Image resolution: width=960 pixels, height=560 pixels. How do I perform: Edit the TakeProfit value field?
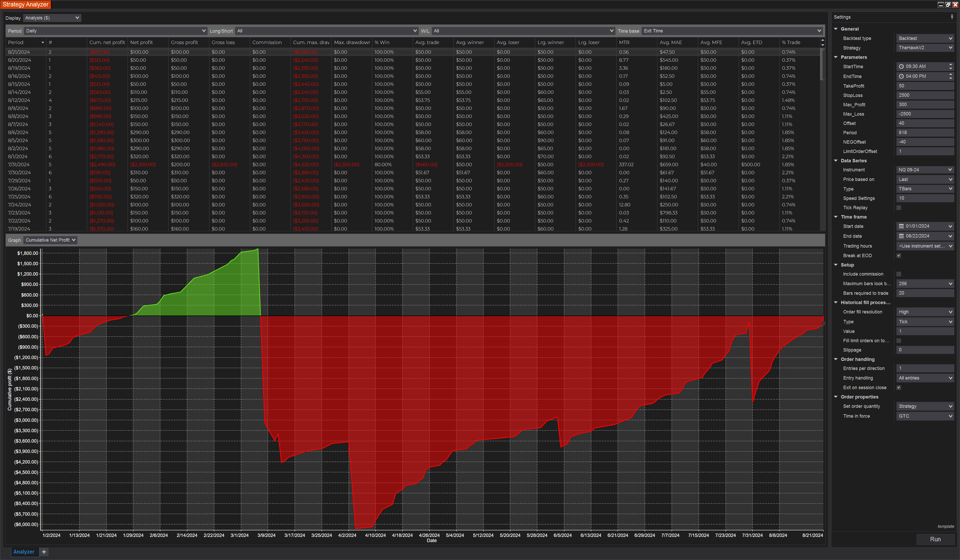pyautogui.click(x=925, y=86)
